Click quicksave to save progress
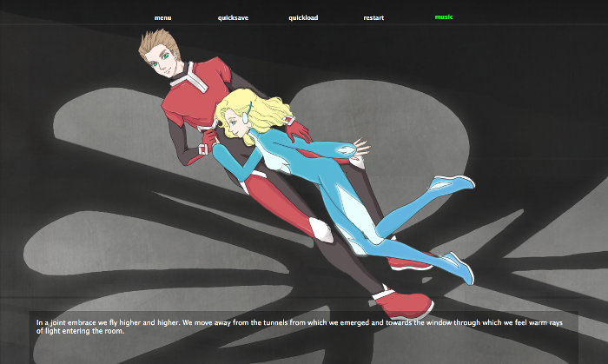 tap(232, 17)
